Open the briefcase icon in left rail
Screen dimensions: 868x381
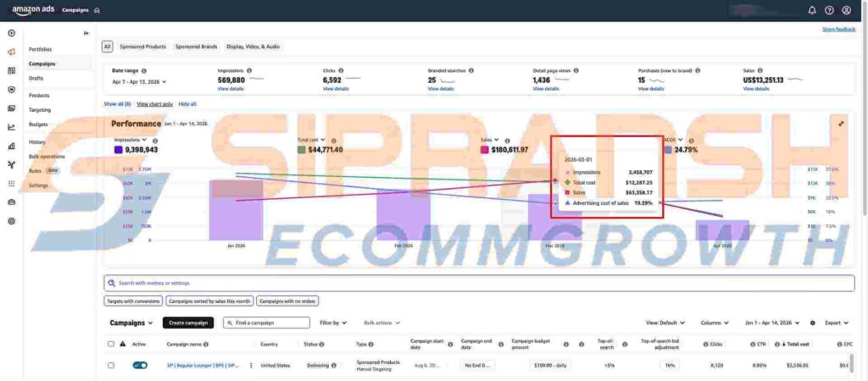12,202
